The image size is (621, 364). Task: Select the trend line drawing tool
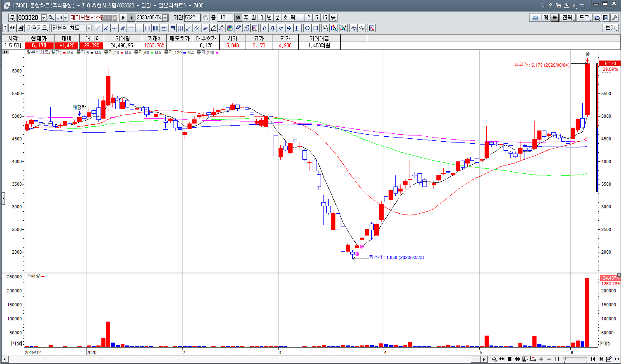pos(98,28)
